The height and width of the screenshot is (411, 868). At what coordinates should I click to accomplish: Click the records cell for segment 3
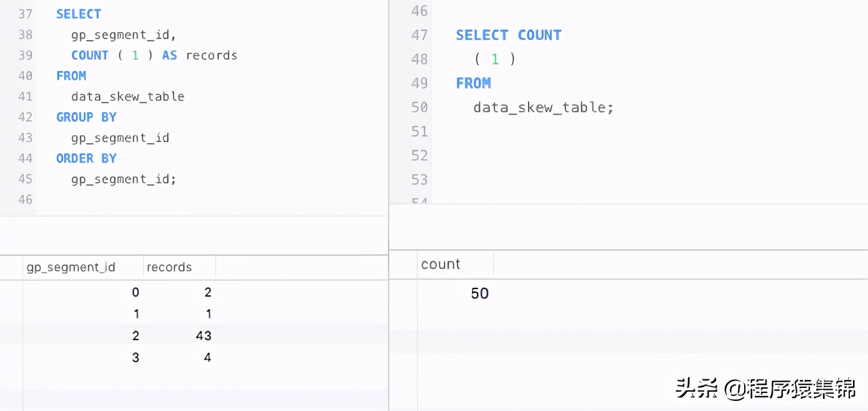pos(179,357)
